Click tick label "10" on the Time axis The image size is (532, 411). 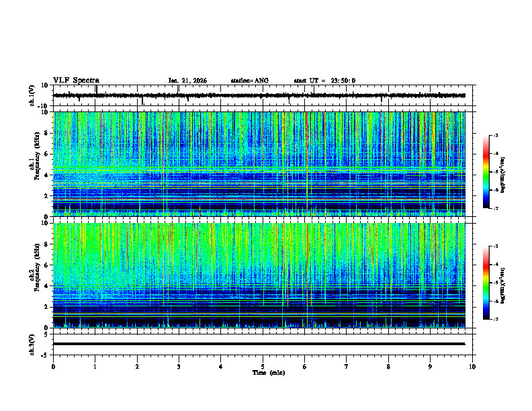(x=472, y=367)
